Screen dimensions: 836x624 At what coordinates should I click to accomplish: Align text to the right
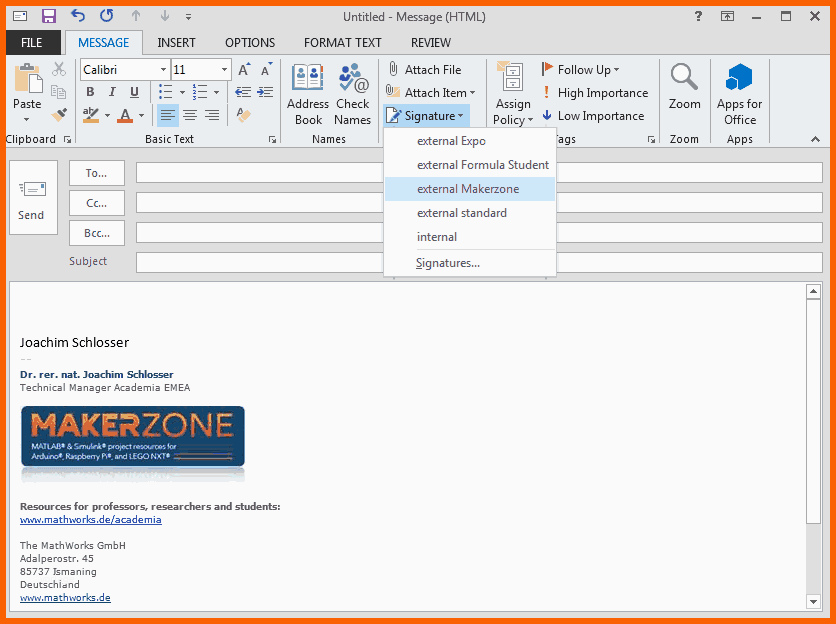pyautogui.click(x=212, y=115)
